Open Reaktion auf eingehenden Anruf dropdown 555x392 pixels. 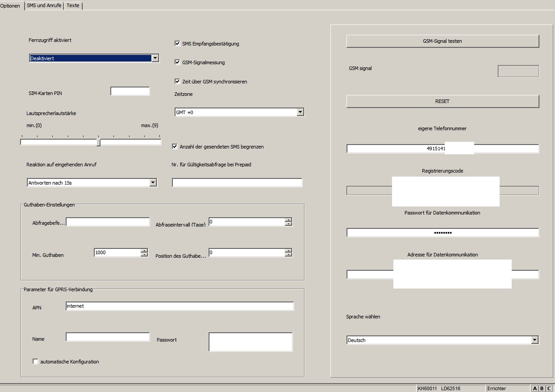point(153,182)
